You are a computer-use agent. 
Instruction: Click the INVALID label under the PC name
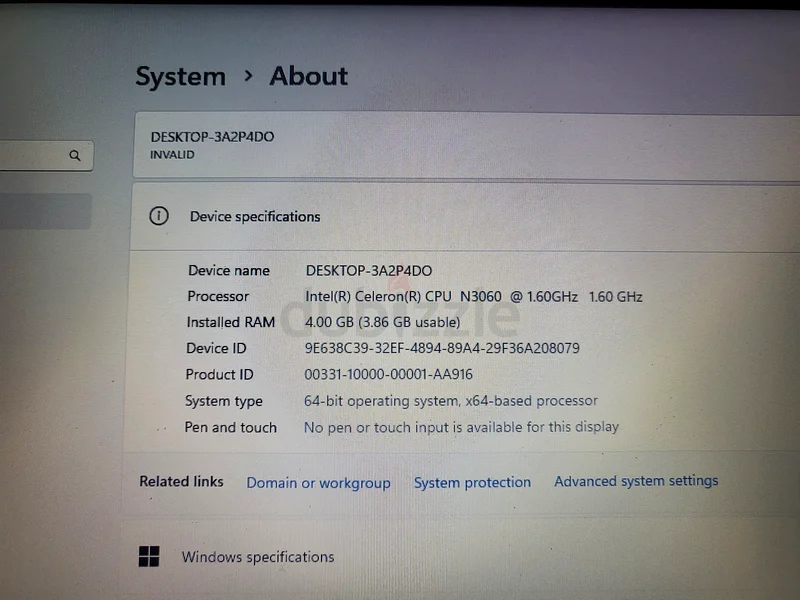point(172,155)
